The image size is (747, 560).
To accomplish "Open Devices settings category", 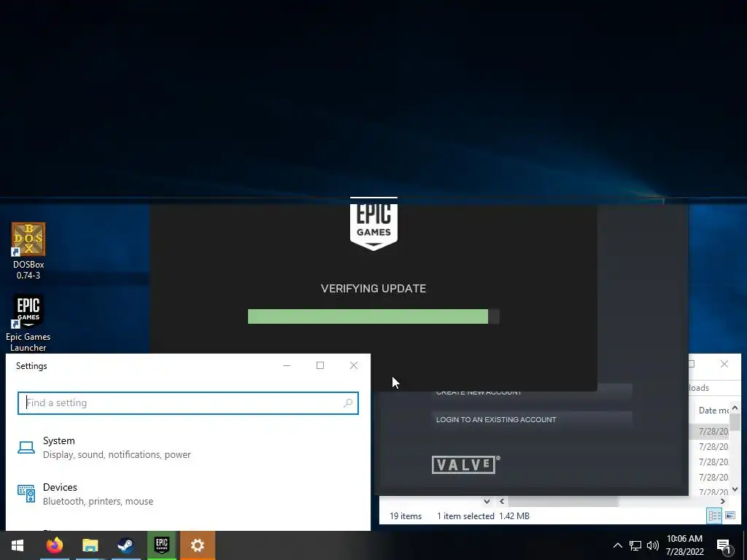I will (x=187, y=494).
